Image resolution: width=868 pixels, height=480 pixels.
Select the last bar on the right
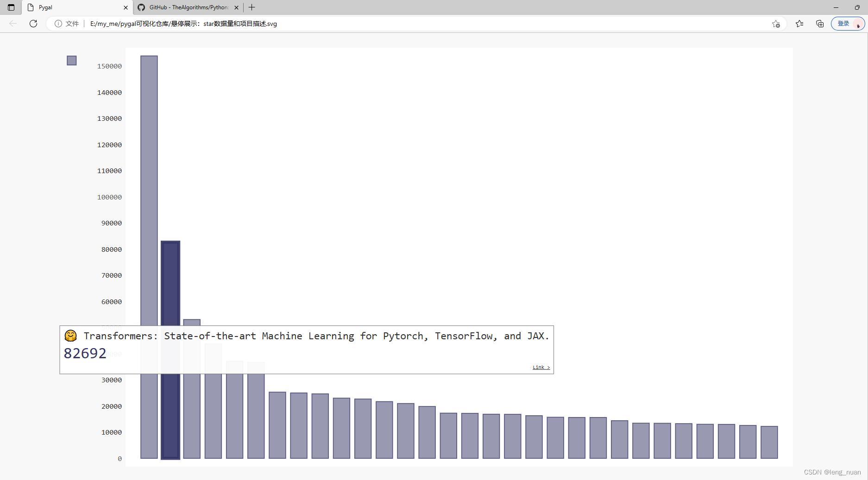click(769, 443)
